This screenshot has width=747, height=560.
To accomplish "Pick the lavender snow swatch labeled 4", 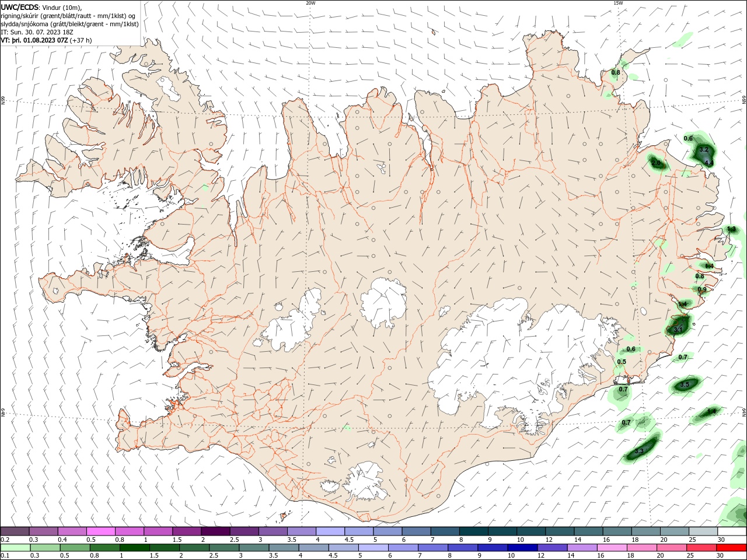I will 330,531.
